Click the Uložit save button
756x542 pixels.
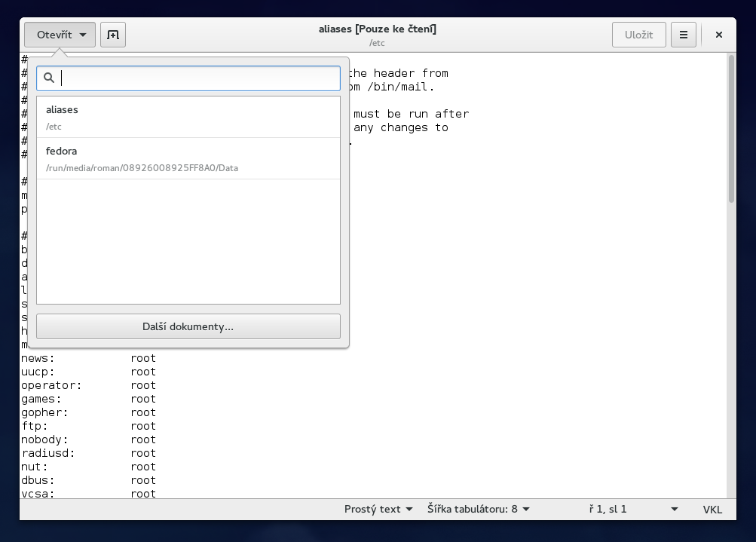click(638, 34)
